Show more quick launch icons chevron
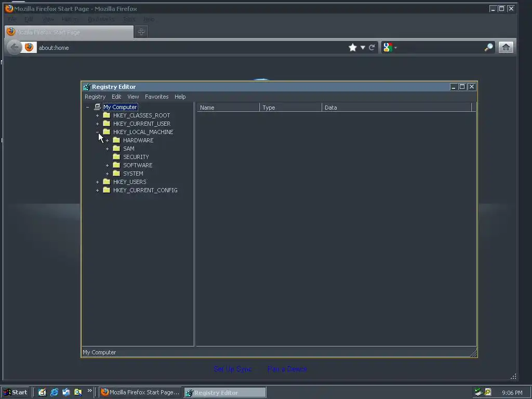 (89, 391)
